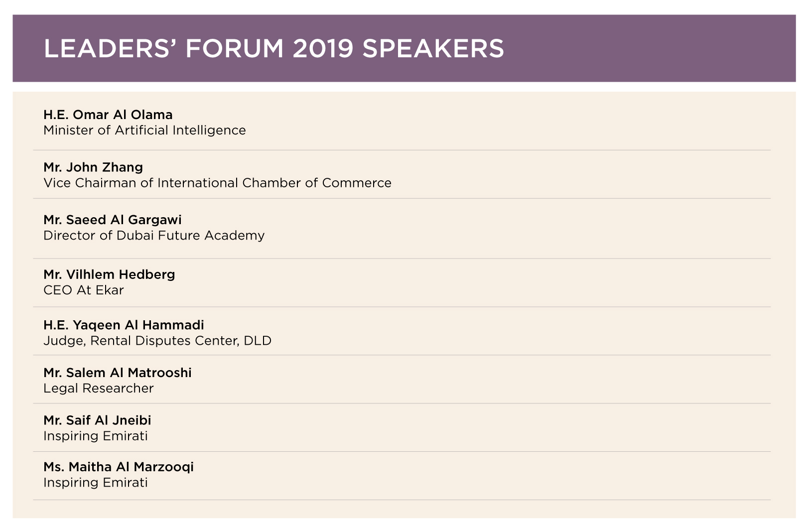The image size is (812, 531).
Task: Click Vice Chairman of International Chamber of Commerce
Action: point(217,183)
